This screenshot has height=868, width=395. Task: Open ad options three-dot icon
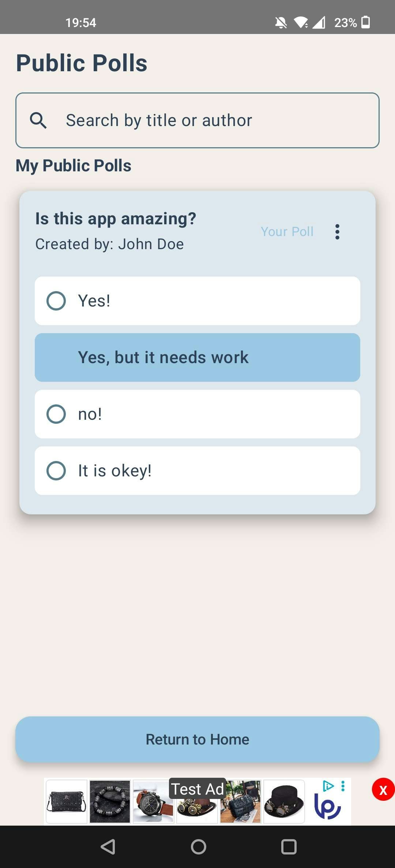tap(343, 786)
